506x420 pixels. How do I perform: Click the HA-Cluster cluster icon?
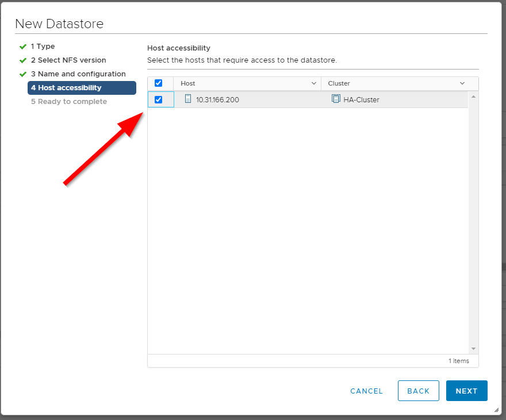(x=336, y=99)
